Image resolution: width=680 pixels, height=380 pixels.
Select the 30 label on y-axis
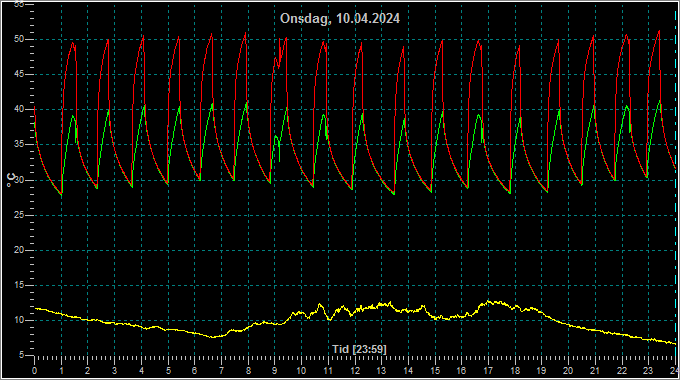pyautogui.click(x=19, y=180)
